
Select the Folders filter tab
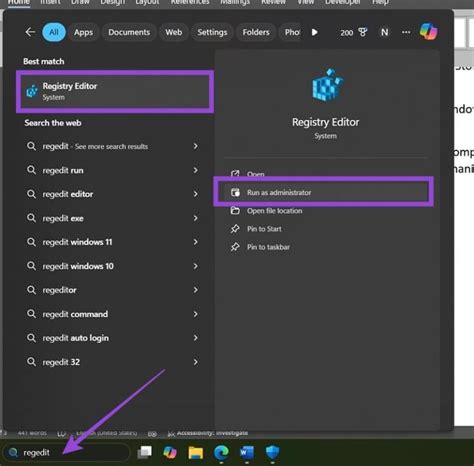[256, 32]
